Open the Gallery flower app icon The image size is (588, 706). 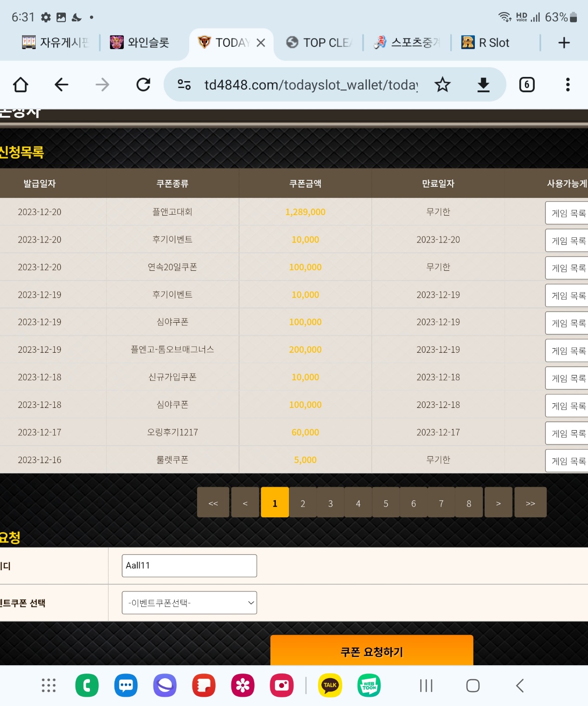(243, 686)
